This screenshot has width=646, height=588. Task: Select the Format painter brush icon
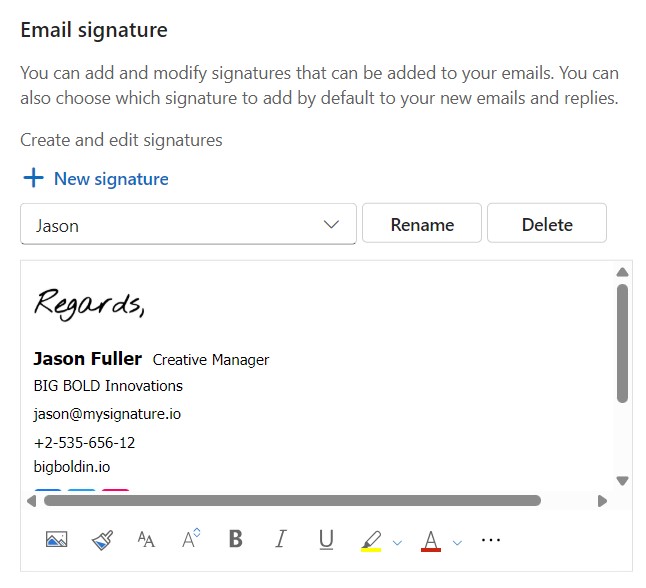click(102, 539)
